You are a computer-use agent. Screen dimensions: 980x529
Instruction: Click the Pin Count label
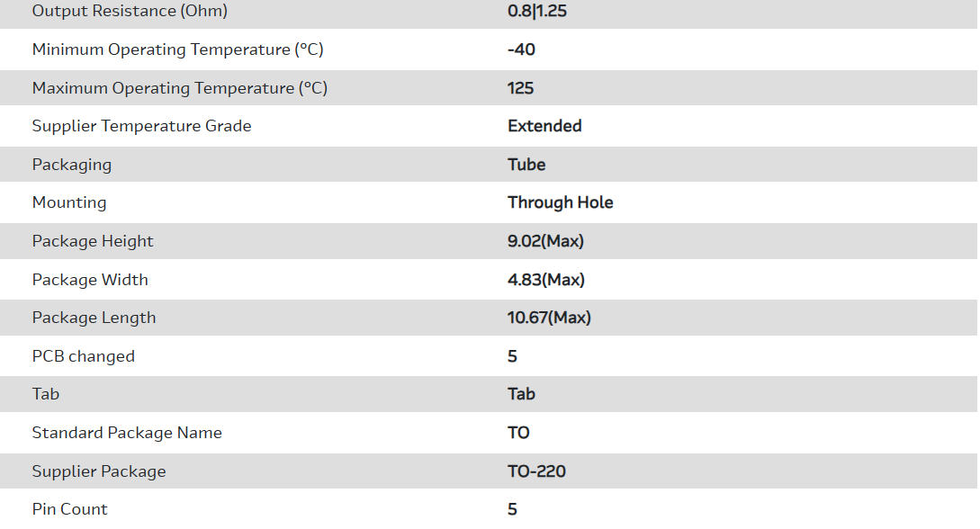point(69,509)
